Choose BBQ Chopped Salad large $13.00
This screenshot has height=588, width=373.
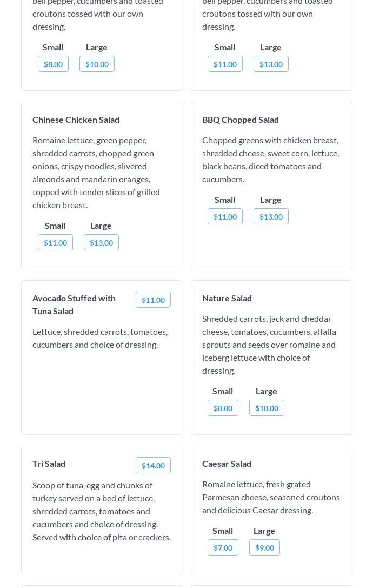pyautogui.click(x=271, y=216)
